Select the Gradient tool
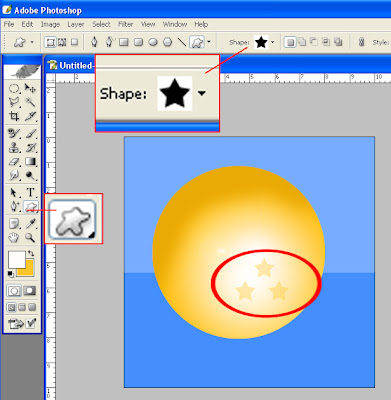 click(x=30, y=162)
